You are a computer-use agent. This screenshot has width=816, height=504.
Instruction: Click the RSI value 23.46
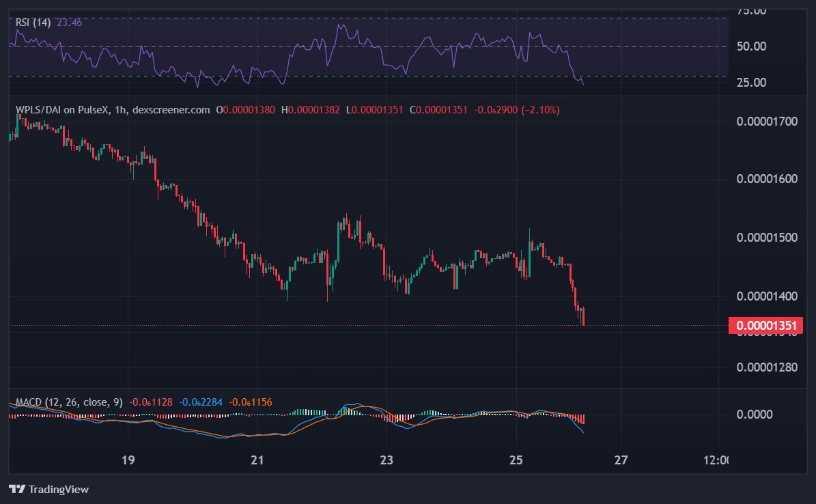pyautogui.click(x=69, y=23)
